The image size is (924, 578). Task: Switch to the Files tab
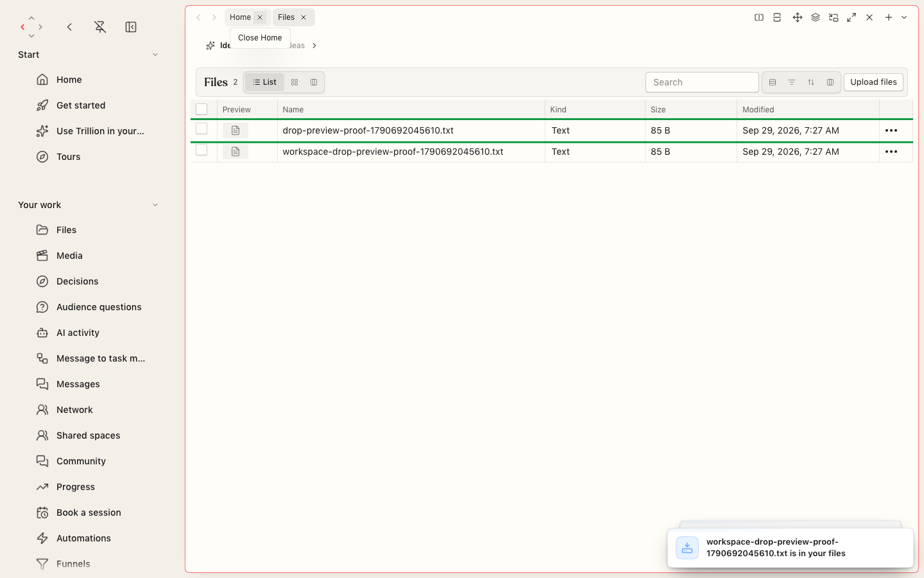286,17
